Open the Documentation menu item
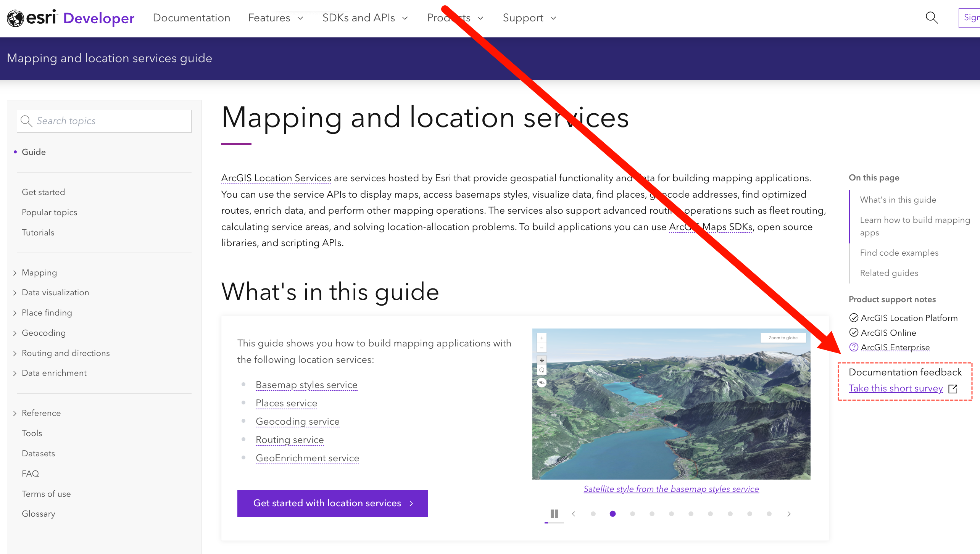Viewport: 980px width, 554px height. (x=191, y=18)
